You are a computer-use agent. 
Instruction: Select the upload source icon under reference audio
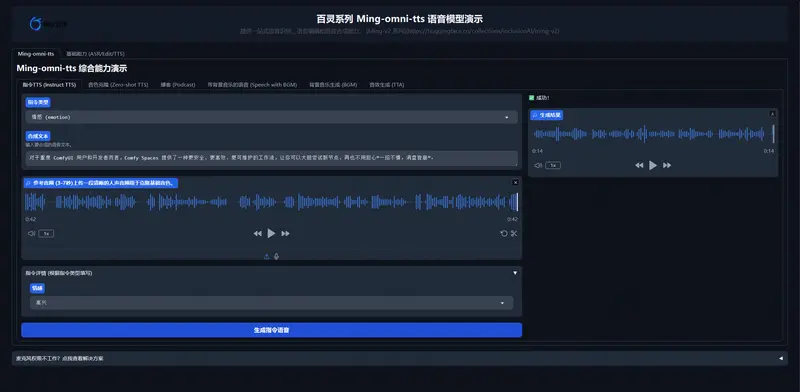(x=266, y=256)
